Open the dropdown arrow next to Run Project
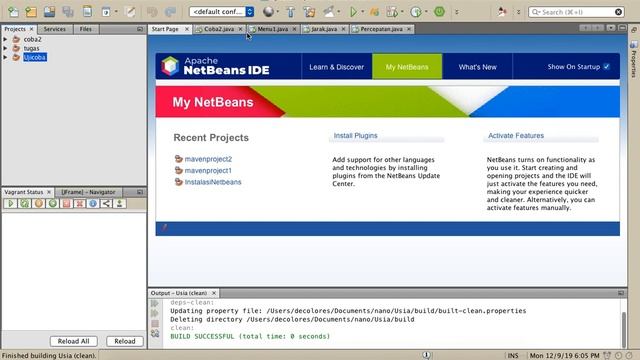This screenshot has height=360, width=640. coord(362,12)
